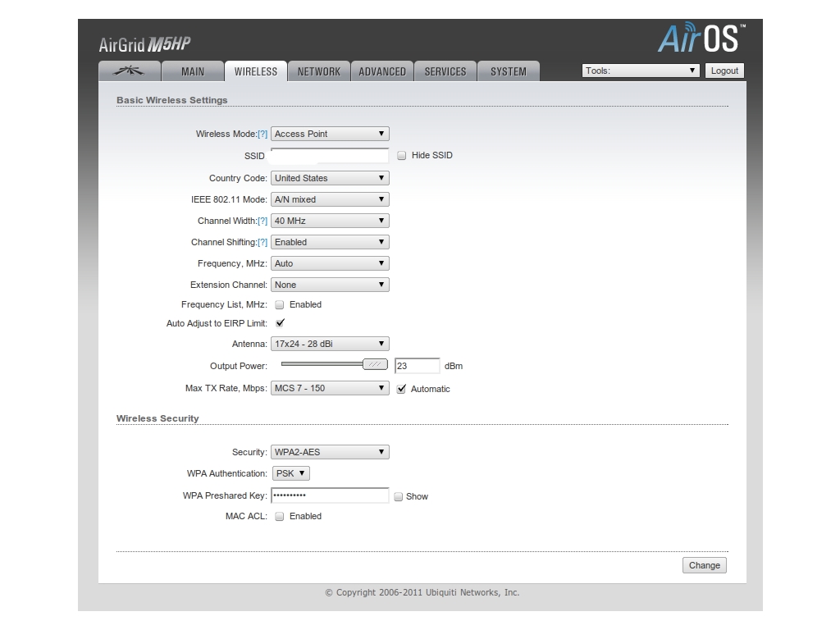Click the Output Power dBm field
840x630 pixels.
[x=418, y=366]
